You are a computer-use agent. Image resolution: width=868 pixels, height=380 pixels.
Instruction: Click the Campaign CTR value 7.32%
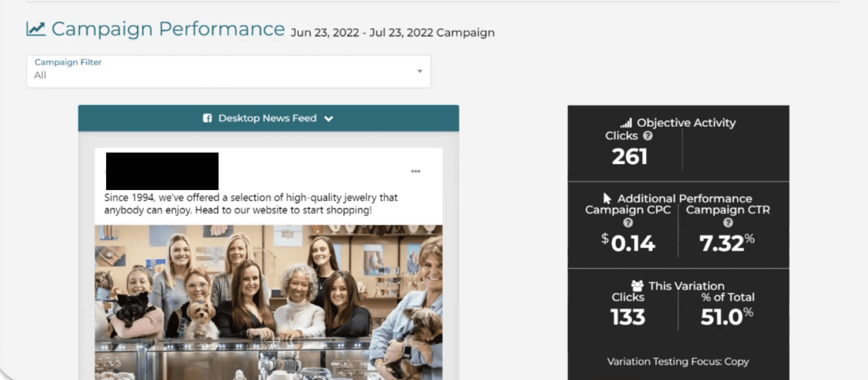point(727,243)
